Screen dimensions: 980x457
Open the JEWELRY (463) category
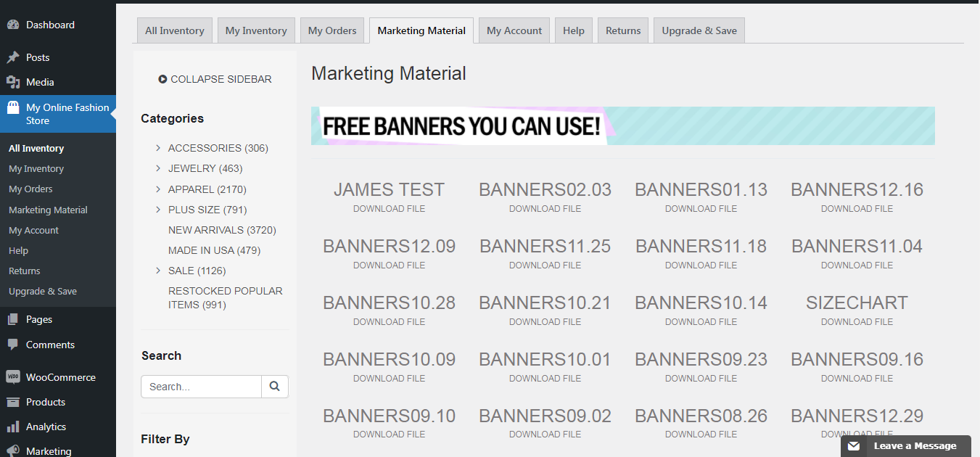pos(205,168)
